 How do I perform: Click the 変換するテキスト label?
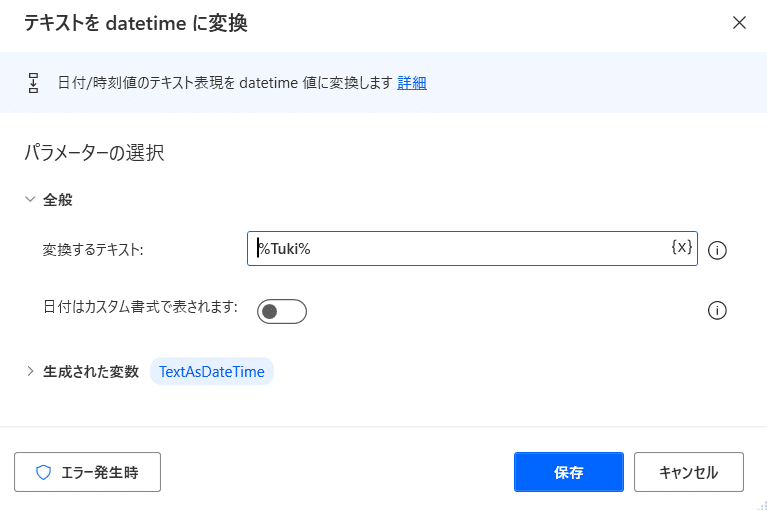[93, 250]
